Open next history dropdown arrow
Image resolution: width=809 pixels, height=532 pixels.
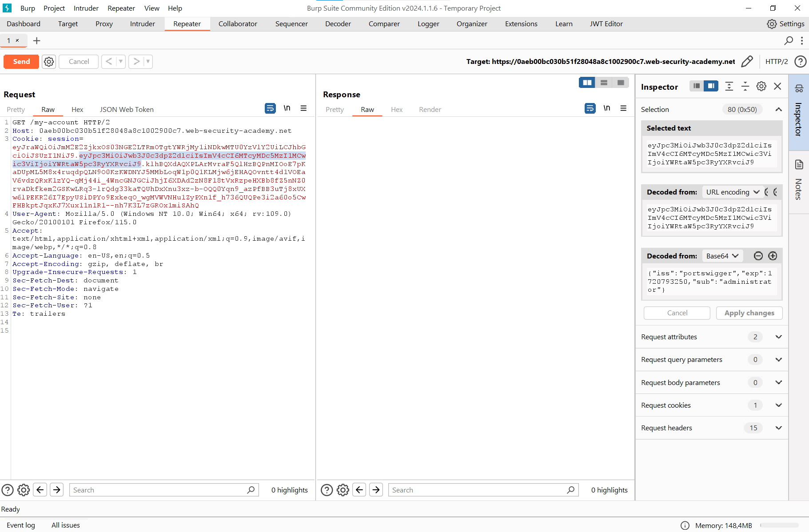pos(148,62)
